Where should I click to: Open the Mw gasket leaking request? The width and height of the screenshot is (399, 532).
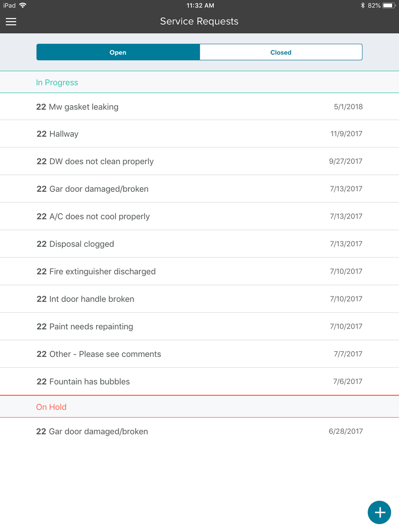click(199, 107)
